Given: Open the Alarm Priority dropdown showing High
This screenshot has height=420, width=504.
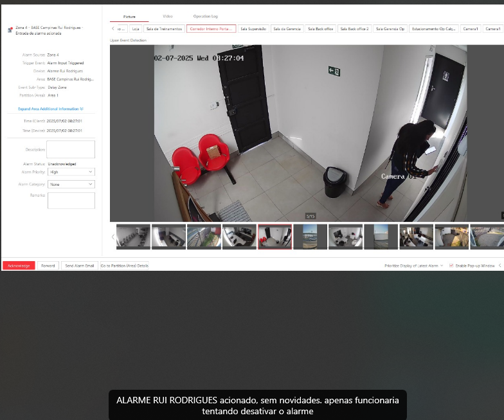Looking at the screenshot, I should coord(71,172).
